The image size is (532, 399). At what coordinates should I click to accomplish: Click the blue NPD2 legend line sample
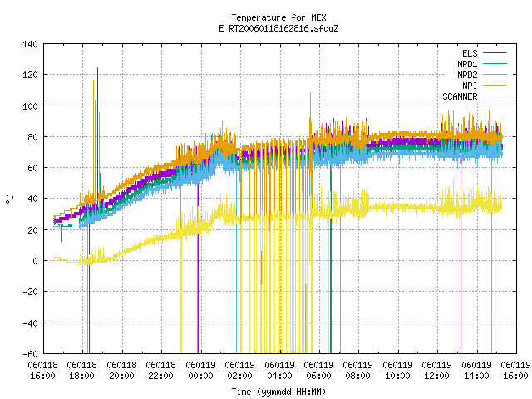tap(495, 75)
